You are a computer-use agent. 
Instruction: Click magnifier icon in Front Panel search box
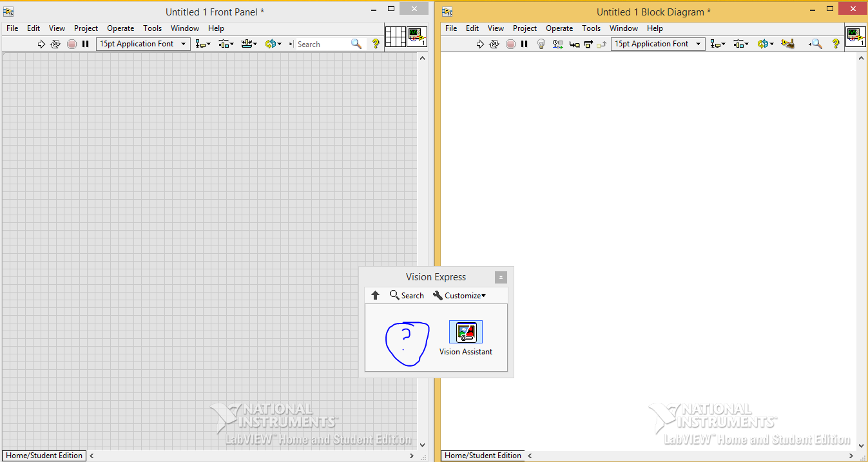tap(356, 44)
